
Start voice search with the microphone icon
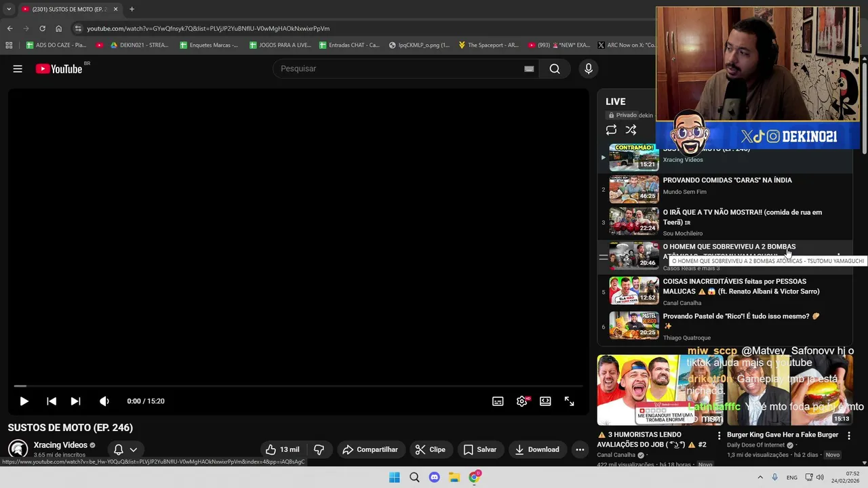589,68
